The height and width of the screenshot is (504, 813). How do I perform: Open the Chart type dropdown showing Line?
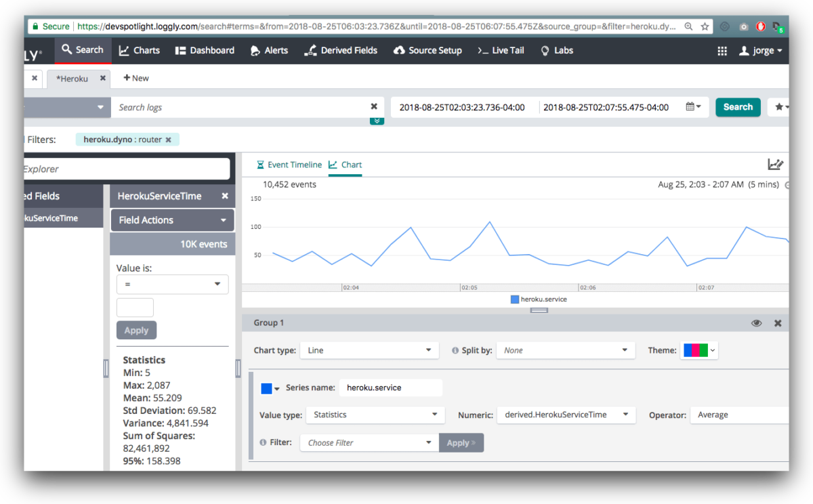point(369,350)
